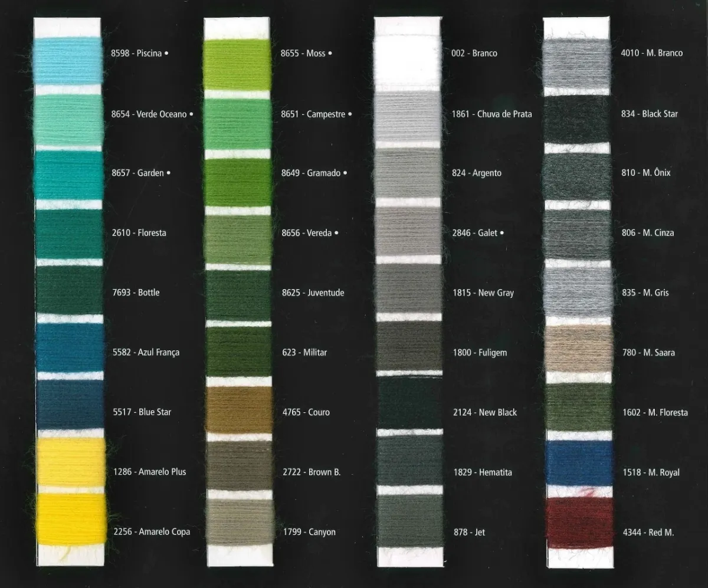The width and height of the screenshot is (708, 588).
Task: Click the 1602 M. Floresta green swatch
Action: point(578,406)
